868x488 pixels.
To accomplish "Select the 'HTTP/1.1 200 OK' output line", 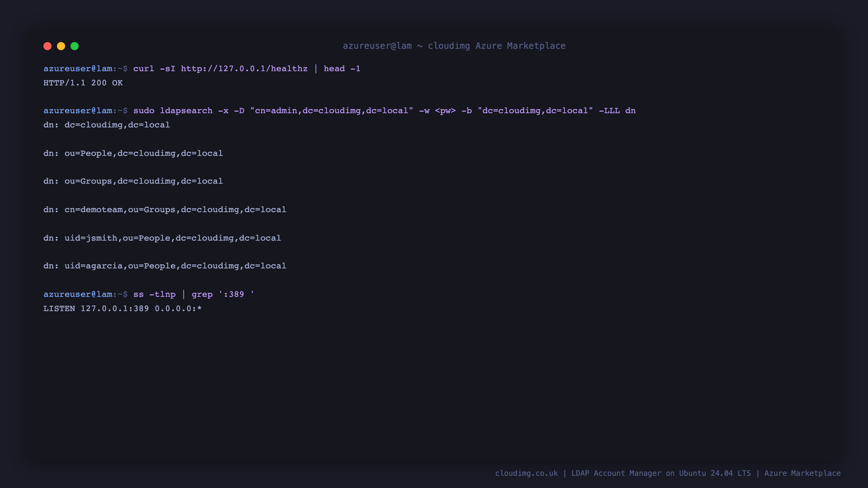I will (83, 83).
